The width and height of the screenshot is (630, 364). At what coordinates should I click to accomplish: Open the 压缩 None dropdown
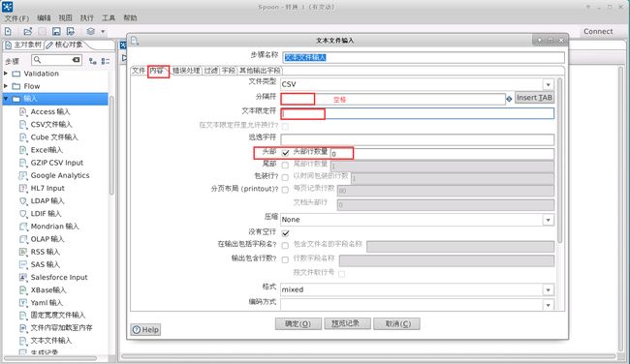point(548,220)
